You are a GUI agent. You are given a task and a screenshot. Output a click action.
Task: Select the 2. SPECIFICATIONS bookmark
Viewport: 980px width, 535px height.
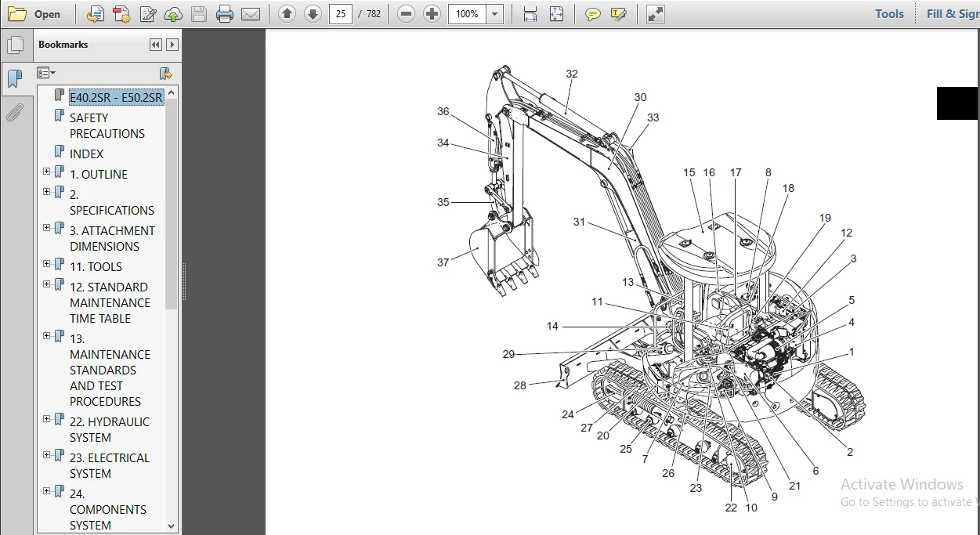(112, 202)
